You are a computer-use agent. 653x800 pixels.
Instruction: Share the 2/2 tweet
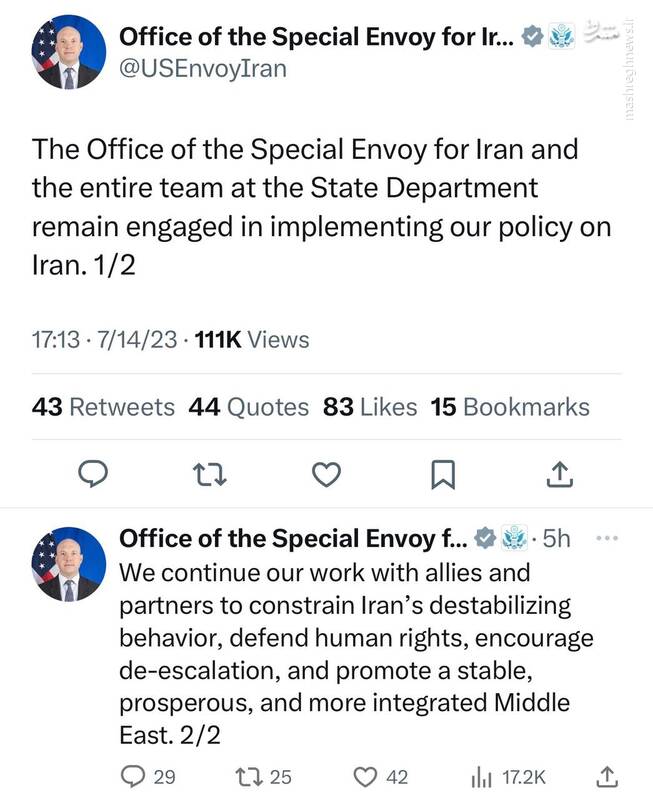tap(607, 775)
